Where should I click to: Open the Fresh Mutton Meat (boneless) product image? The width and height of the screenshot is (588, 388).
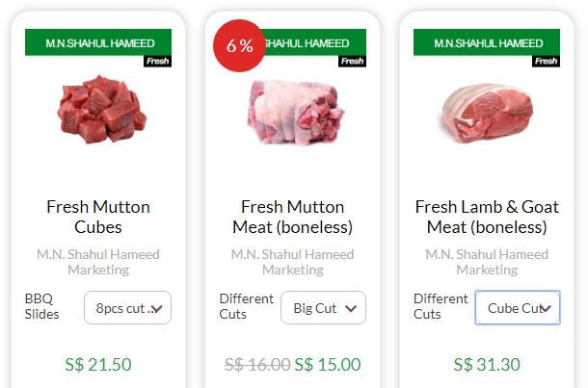pos(292,113)
